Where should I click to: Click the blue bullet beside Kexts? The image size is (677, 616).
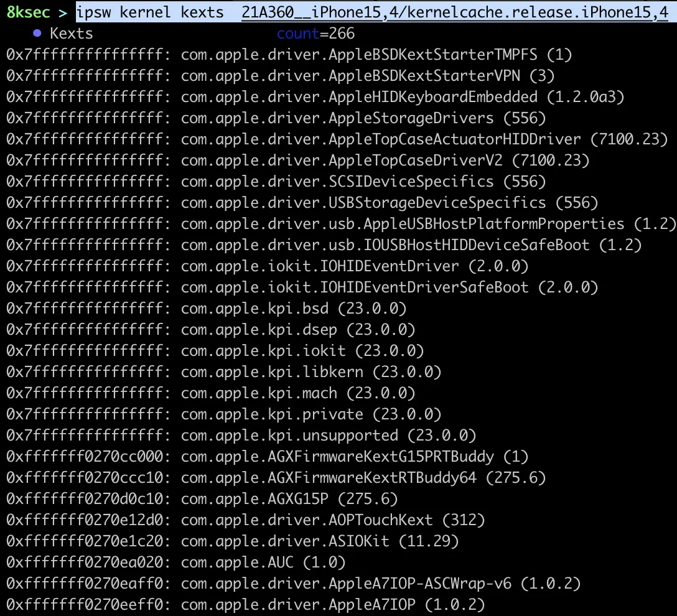36,34
